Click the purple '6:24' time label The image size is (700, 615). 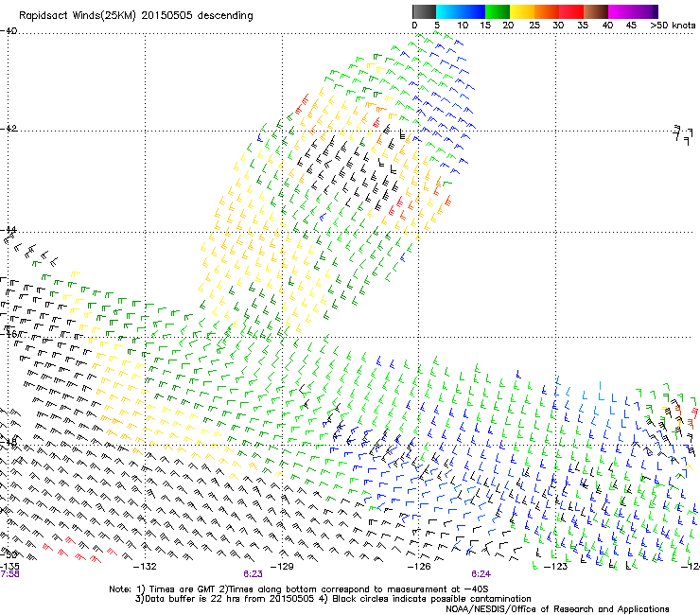(x=481, y=574)
